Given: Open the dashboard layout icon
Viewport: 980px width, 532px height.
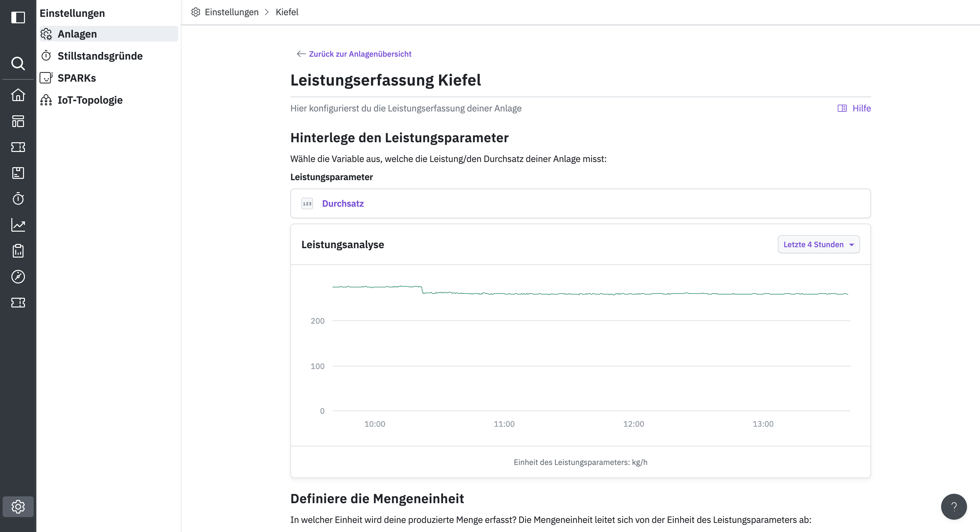Looking at the screenshot, I should [x=18, y=121].
